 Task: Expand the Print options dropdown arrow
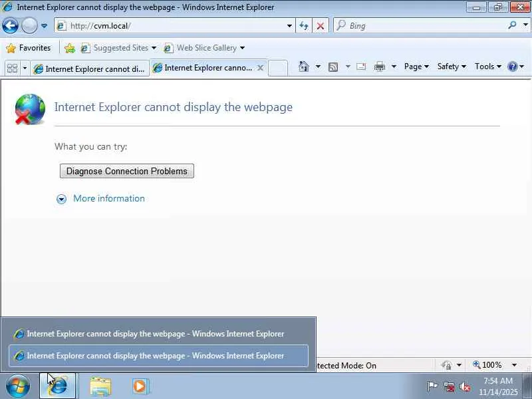394,66
